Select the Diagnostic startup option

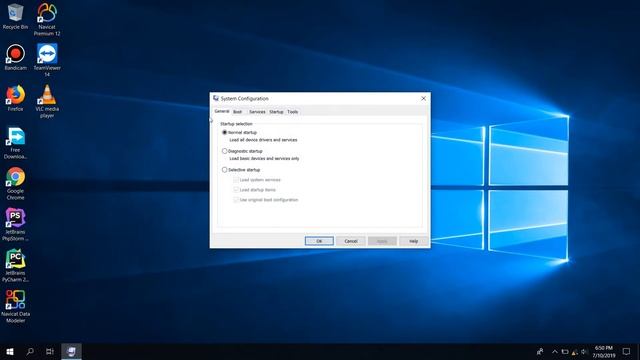pos(224,151)
